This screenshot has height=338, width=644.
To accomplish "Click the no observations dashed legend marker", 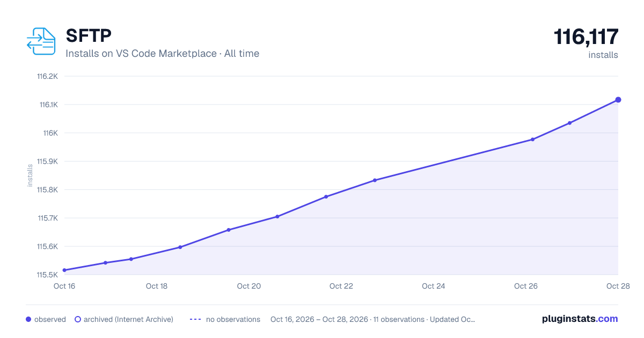I will click(195, 319).
